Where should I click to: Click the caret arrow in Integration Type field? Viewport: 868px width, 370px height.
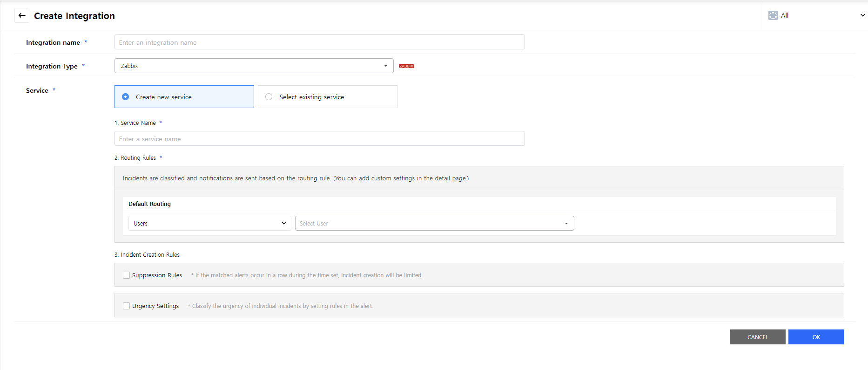tap(385, 66)
